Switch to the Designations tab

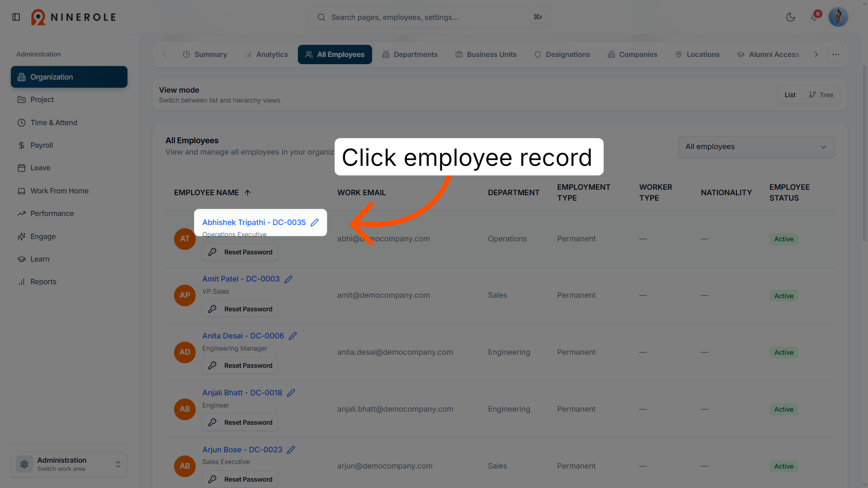562,54
